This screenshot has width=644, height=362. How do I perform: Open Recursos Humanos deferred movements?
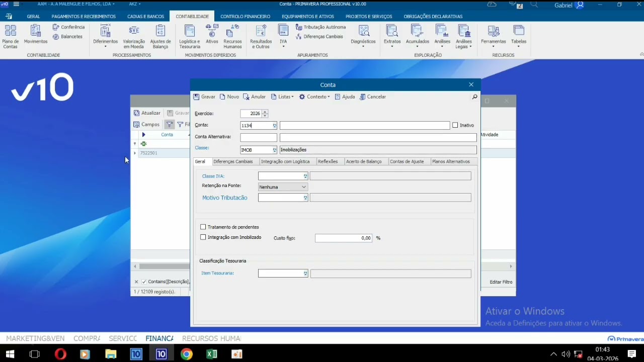[x=232, y=36]
